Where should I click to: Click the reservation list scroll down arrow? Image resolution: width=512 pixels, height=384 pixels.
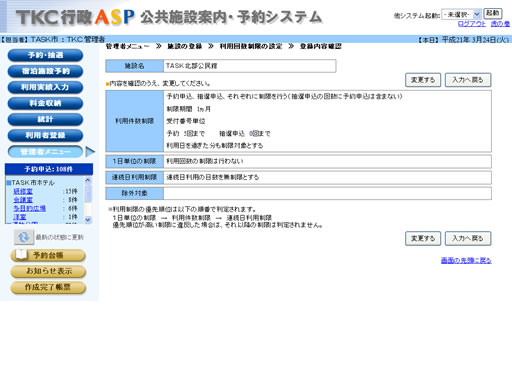pos(88,220)
